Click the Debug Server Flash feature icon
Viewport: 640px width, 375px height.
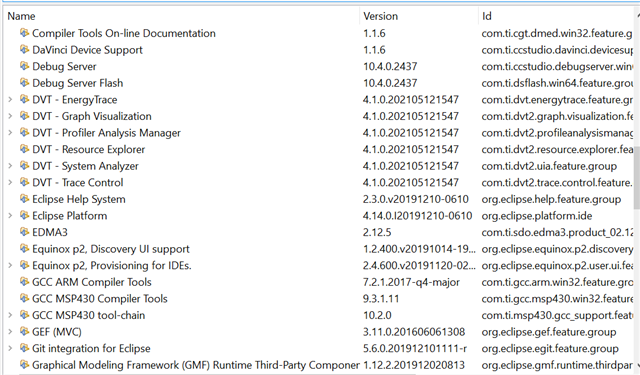click(x=24, y=82)
